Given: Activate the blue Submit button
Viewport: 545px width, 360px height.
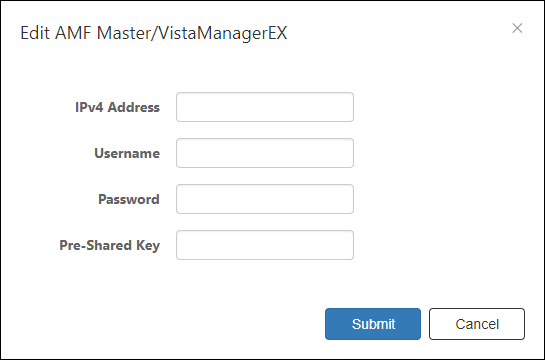Looking at the screenshot, I should tap(373, 324).
